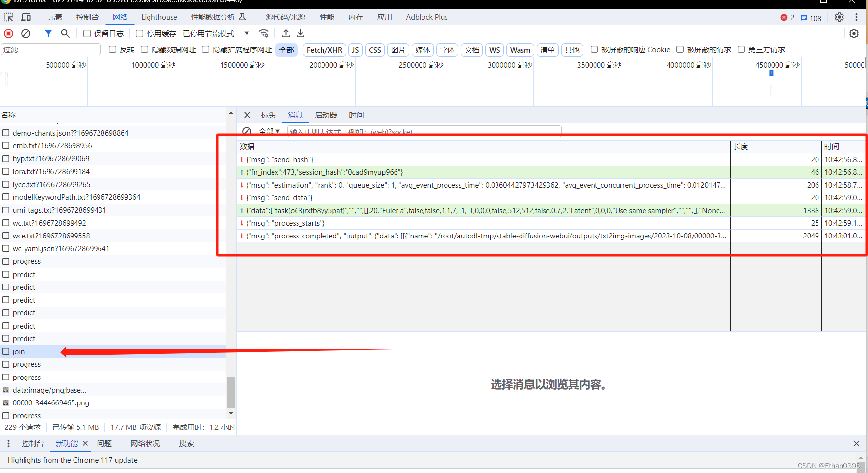
Task: Click the 过滤 filter input field
Action: 51,49
